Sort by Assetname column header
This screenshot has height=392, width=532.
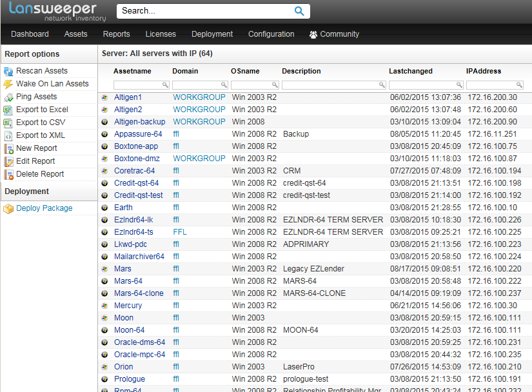coord(132,71)
